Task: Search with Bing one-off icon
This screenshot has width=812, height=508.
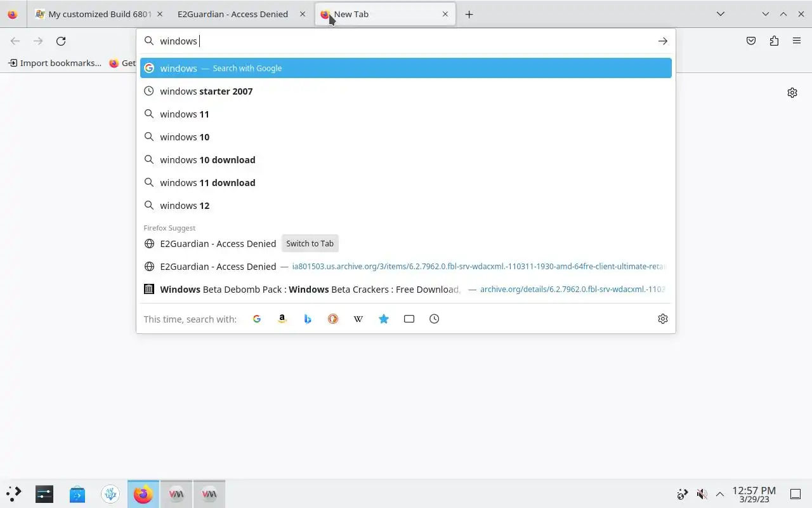Action: click(x=308, y=319)
